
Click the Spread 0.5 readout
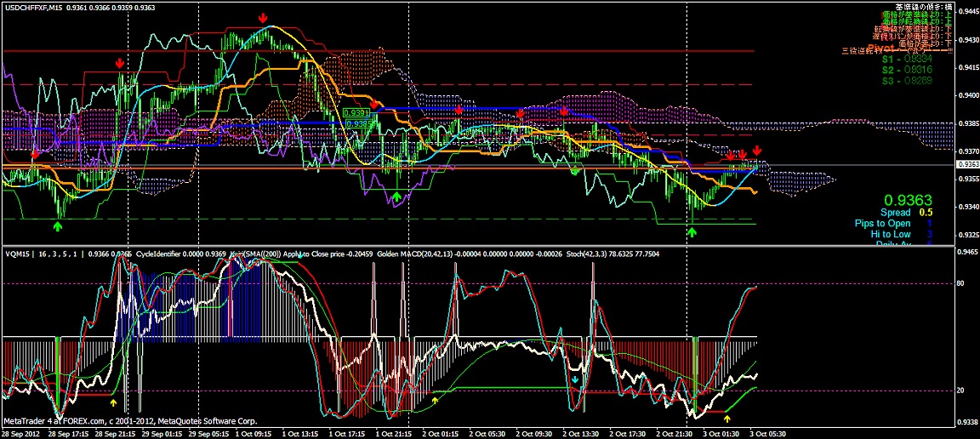907,213
